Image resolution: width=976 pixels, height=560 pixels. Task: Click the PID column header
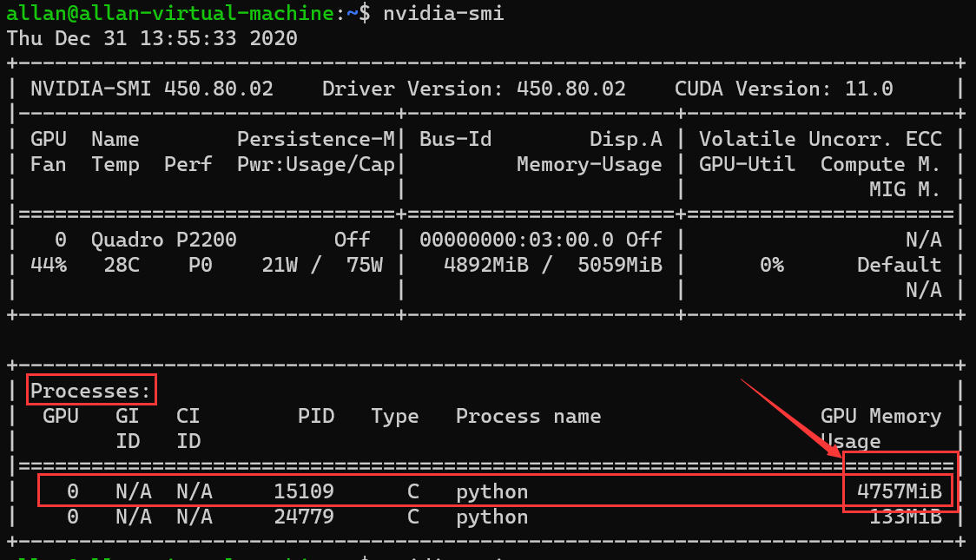pyautogui.click(x=316, y=416)
